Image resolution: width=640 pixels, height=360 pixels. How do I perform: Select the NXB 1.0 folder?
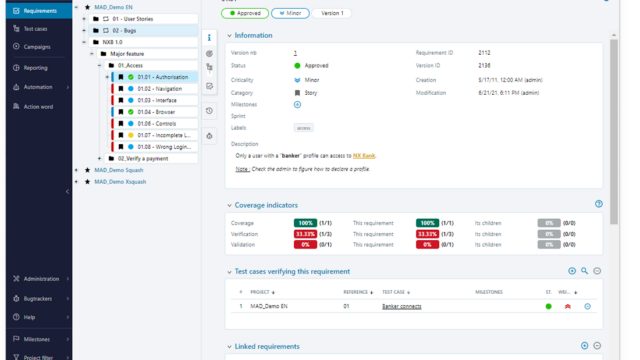pyautogui.click(x=143, y=42)
